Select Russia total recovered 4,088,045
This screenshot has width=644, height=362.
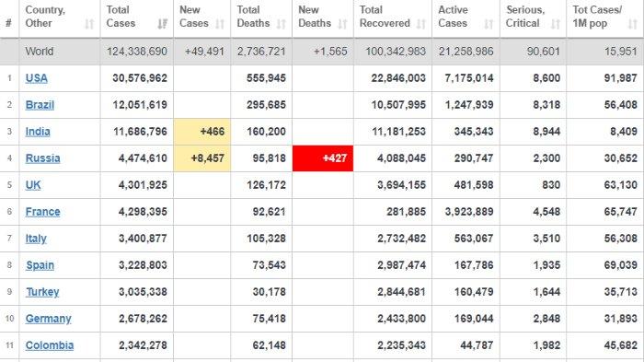(x=401, y=158)
